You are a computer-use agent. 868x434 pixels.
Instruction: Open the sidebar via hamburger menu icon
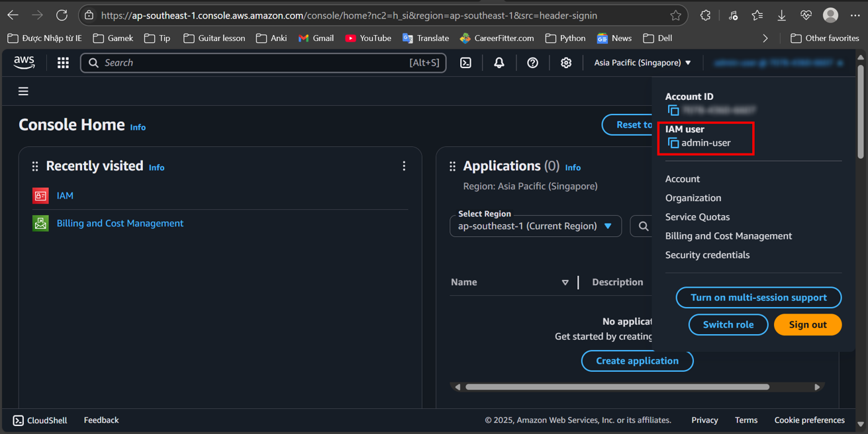[23, 91]
